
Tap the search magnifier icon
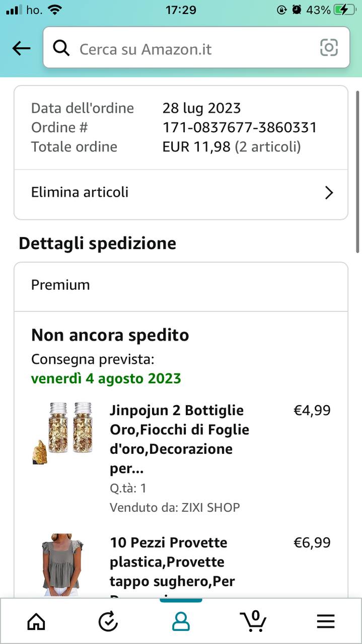pos(61,48)
